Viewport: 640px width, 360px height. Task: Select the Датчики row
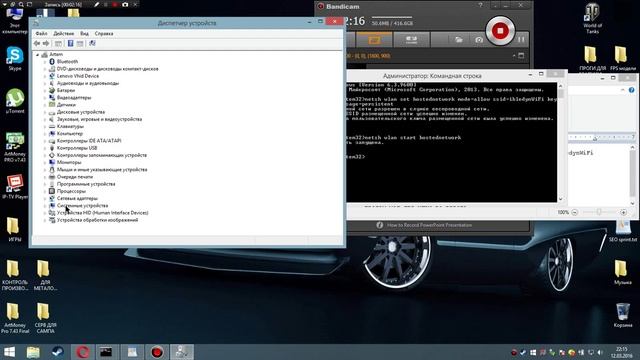pos(66,105)
